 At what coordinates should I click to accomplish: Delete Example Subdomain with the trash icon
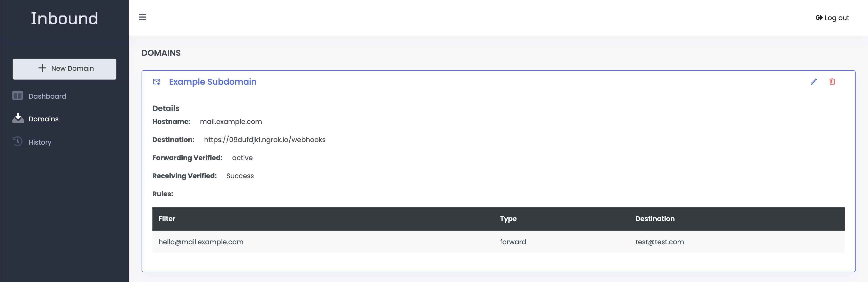point(832,82)
